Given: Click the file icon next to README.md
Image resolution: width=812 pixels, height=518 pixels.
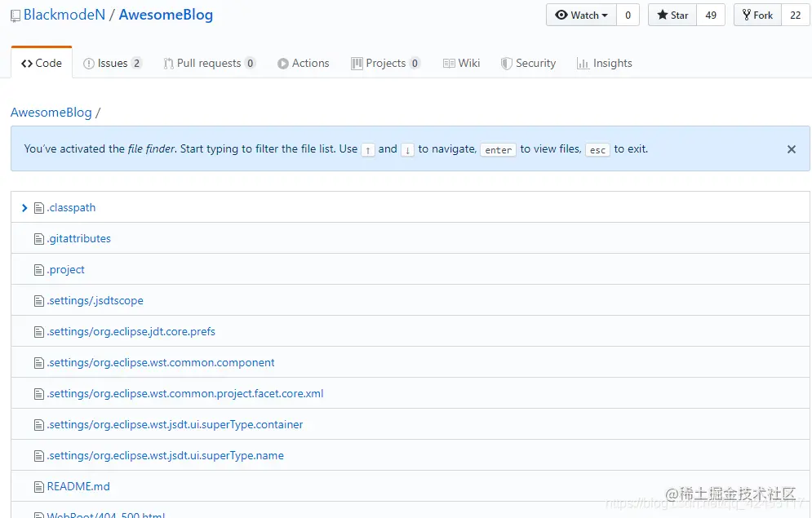Looking at the screenshot, I should click(x=39, y=487).
